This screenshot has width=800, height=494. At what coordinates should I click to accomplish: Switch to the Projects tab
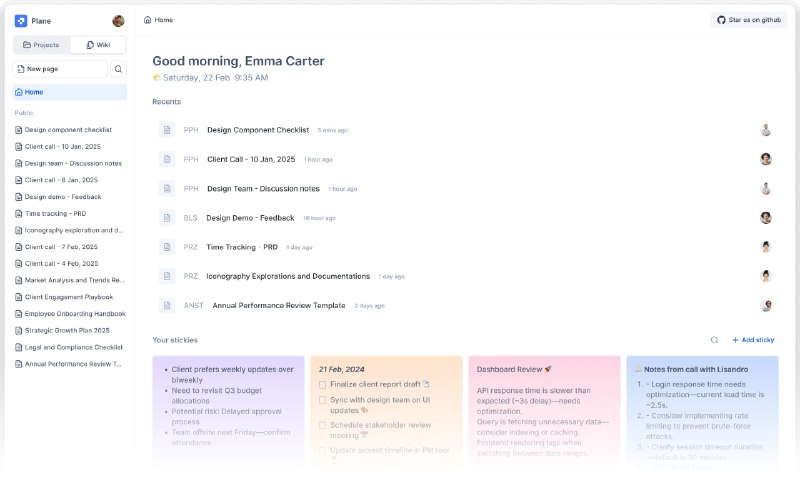coord(41,45)
